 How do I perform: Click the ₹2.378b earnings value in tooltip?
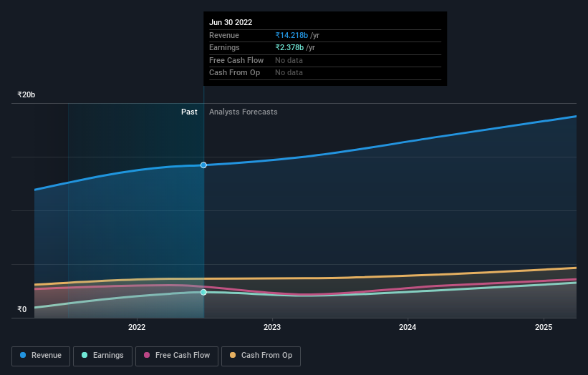289,47
